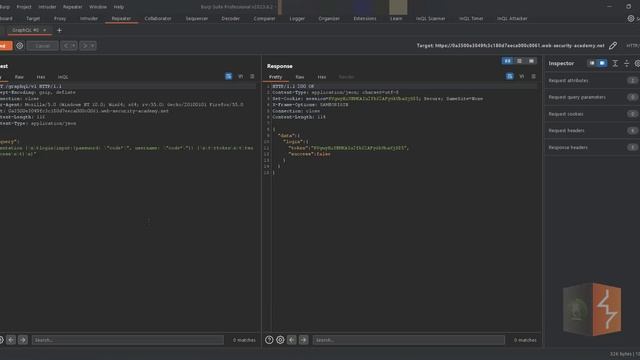Close the GraphQL #6 repeater tab

44,30
